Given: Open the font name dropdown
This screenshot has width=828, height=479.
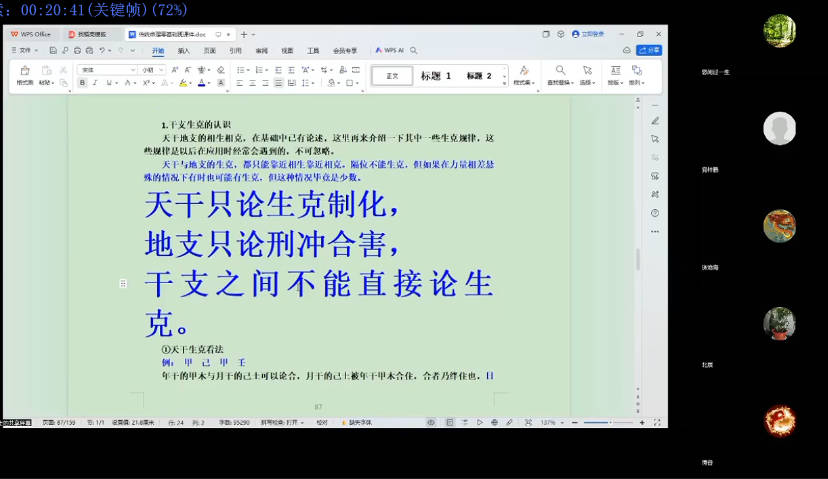Looking at the screenshot, I should [x=107, y=70].
